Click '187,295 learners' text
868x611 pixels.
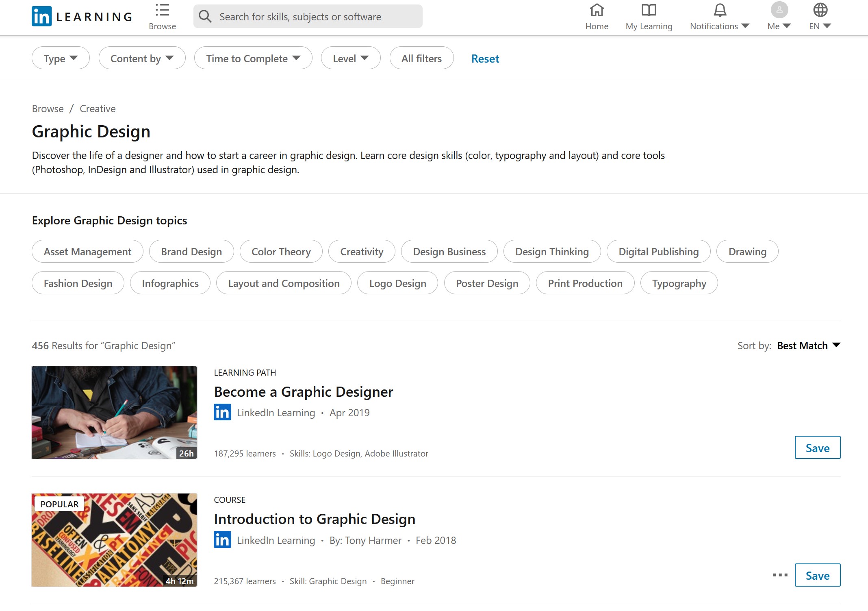coord(245,454)
